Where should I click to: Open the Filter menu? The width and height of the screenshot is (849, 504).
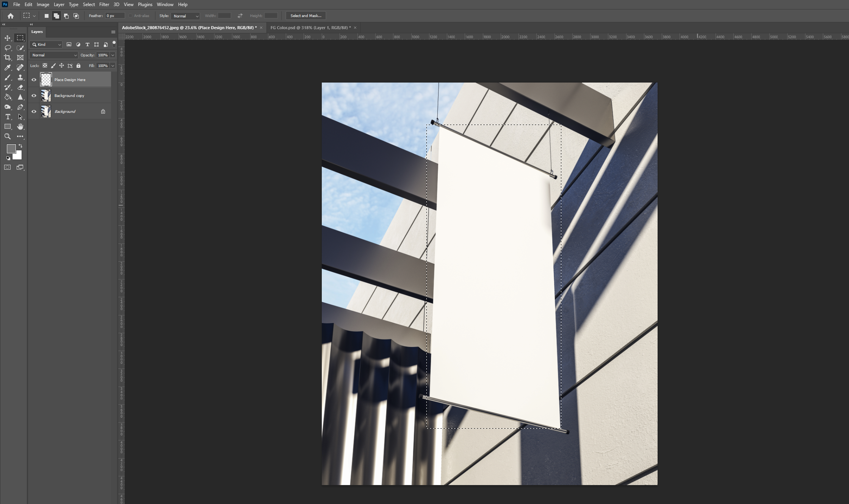[x=104, y=5]
